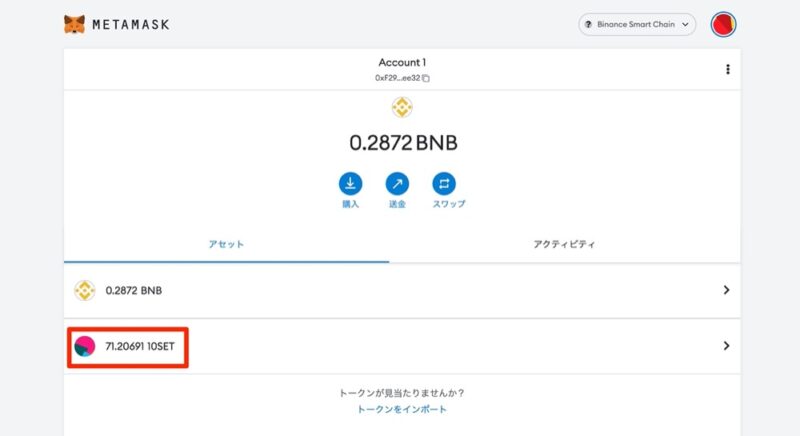Viewport: 800px width, 436px height.
Task: Click the MetaMask fox logo
Action: (x=74, y=24)
